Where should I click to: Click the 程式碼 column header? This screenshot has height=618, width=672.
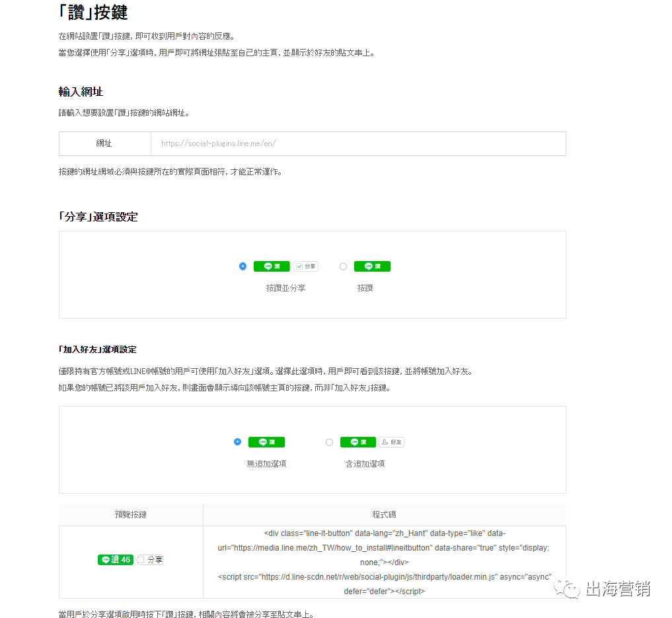384,515
